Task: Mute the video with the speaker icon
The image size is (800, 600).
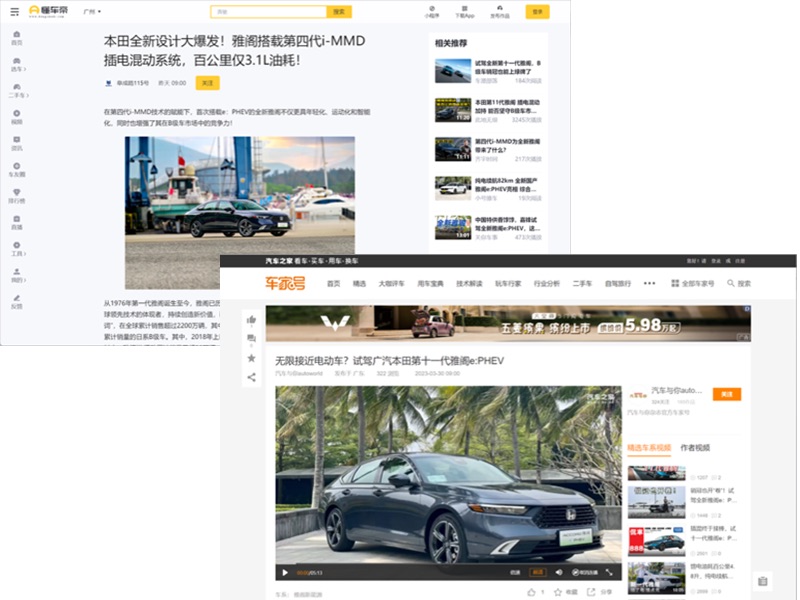Action: coord(559,572)
